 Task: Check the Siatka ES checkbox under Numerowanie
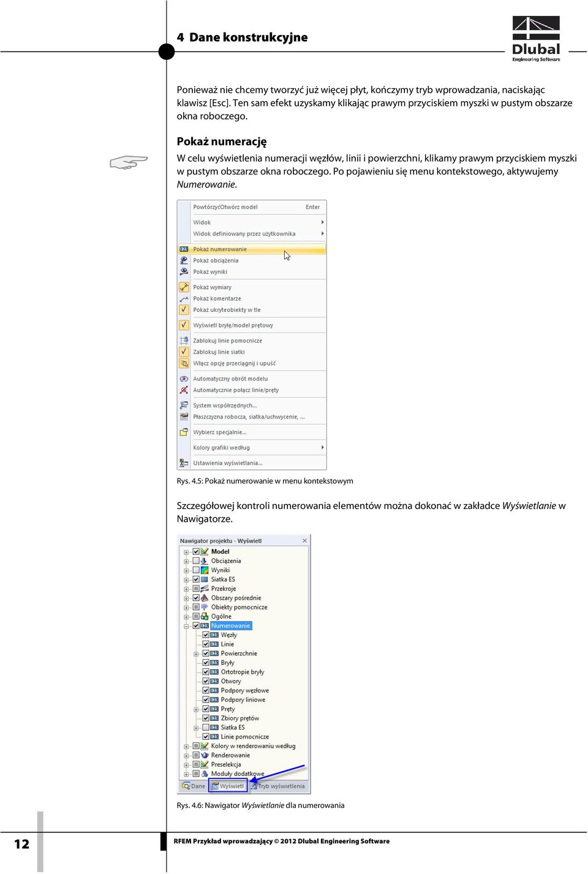[x=206, y=728]
